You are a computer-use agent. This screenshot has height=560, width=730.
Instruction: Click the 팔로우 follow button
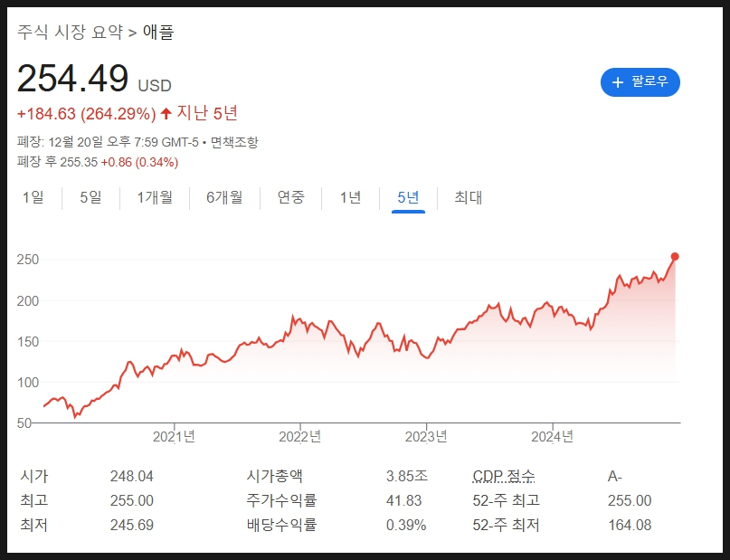pyautogui.click(x=640, y=82)
